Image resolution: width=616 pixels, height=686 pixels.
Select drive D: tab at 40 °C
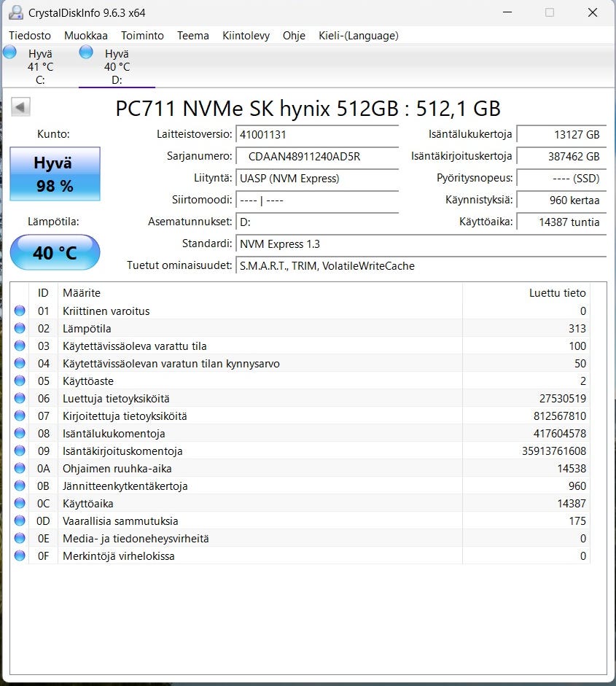[117, 66]
